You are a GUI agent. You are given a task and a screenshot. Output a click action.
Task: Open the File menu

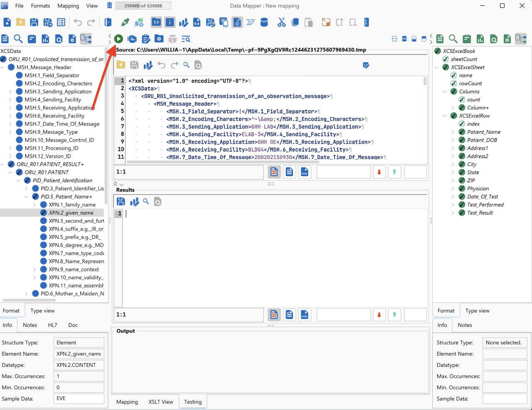pos(19,6)
